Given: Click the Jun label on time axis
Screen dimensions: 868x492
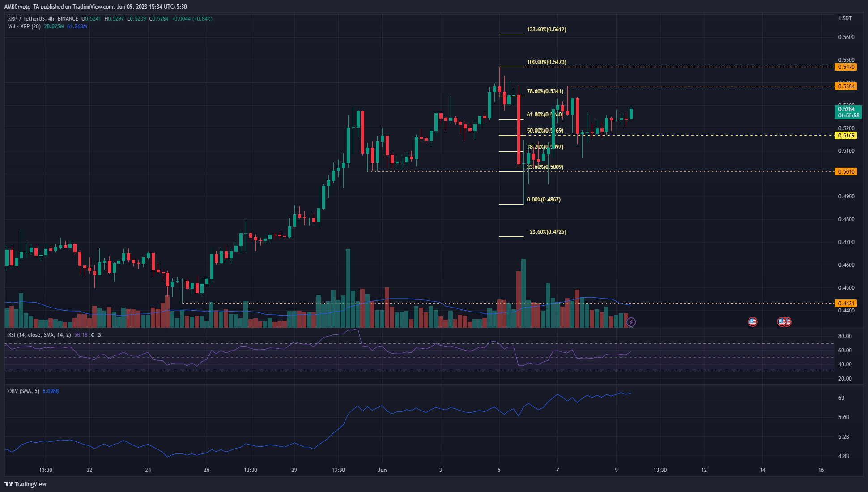Looking at the screenshot, I should point(382,470).
